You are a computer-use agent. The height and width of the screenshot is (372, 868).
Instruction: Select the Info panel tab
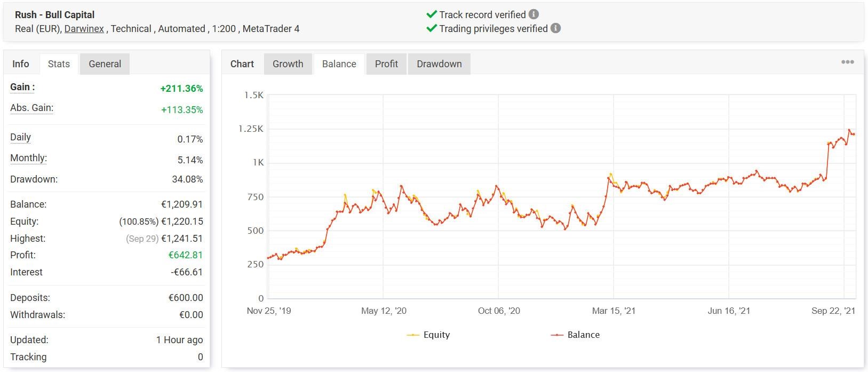tap(21, 64)
